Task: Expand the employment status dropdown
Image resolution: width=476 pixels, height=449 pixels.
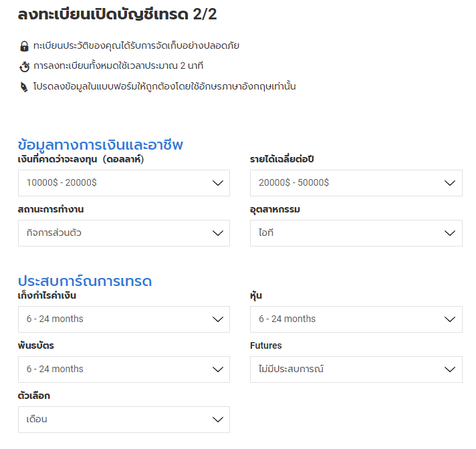Action: 124,233
